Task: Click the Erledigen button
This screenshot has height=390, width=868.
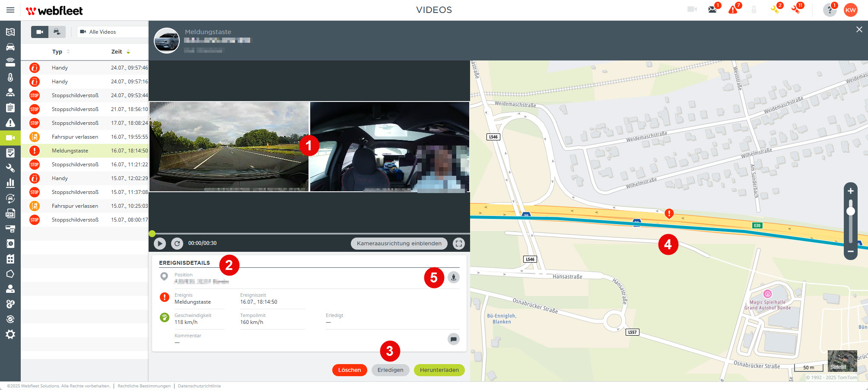Action: coord(390,370)
